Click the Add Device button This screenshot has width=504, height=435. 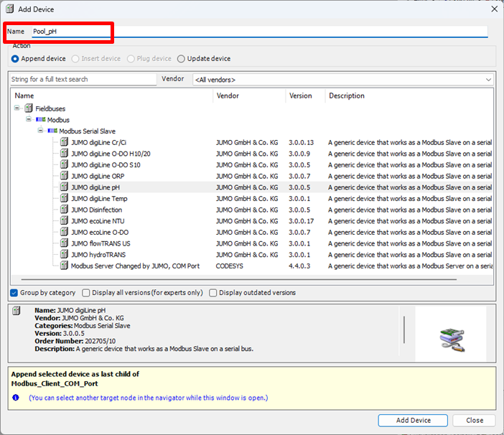[x=413, y=420]
